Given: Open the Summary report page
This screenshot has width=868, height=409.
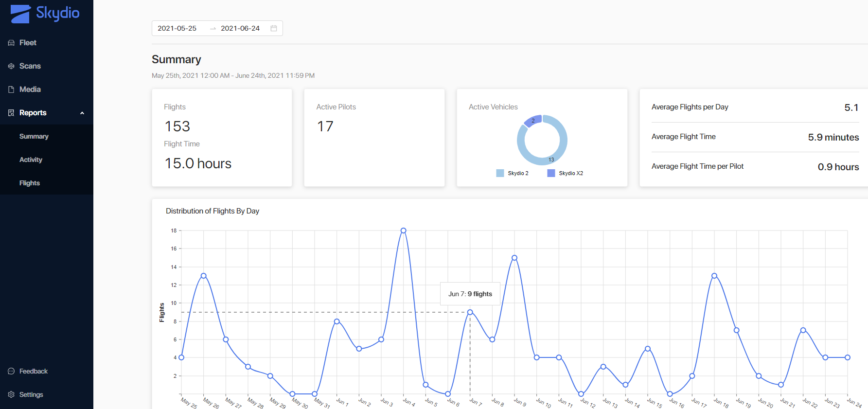Looking at the screenshot, I should (34, 136).
